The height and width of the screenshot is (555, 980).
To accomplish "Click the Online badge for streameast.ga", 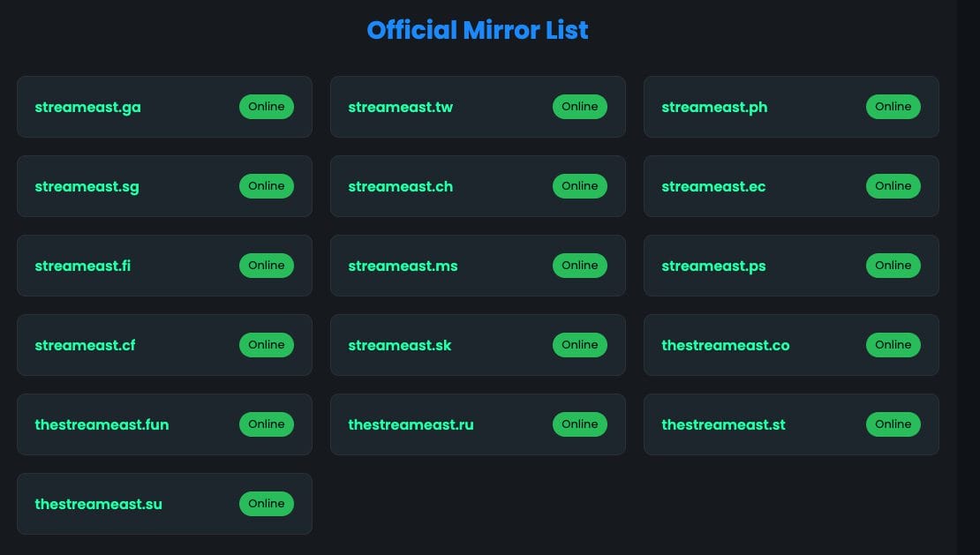I will point(267,107).
